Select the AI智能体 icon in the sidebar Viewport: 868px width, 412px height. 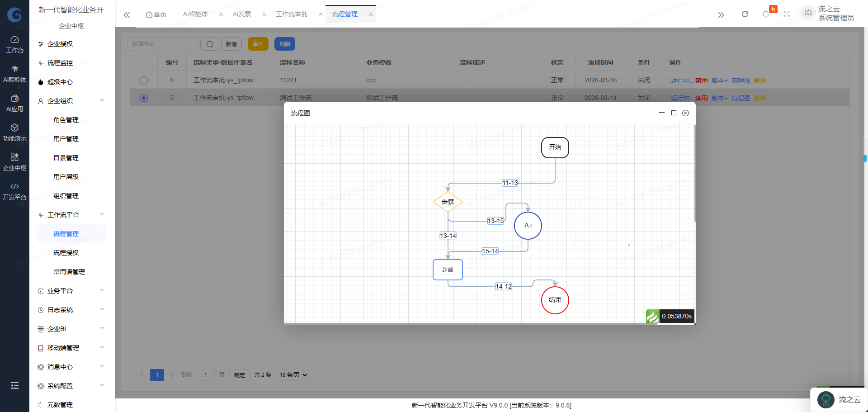click(x=15, y=72)
